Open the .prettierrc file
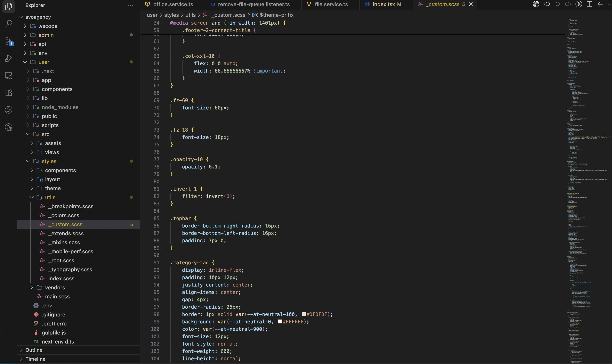The image size is (612, 364). (x=79, y=324)
